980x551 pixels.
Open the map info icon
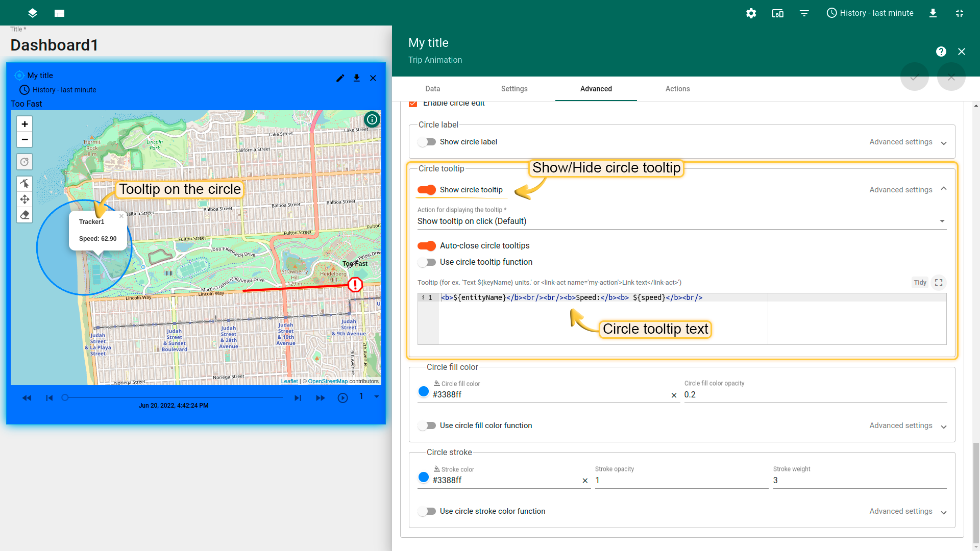point(372,119)
